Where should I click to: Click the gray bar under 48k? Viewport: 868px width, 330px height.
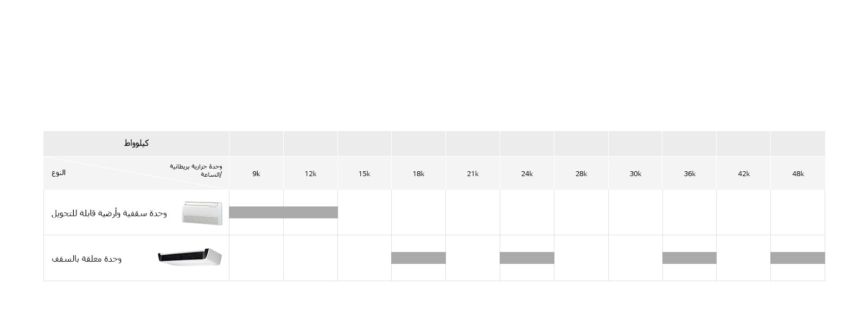797,258
